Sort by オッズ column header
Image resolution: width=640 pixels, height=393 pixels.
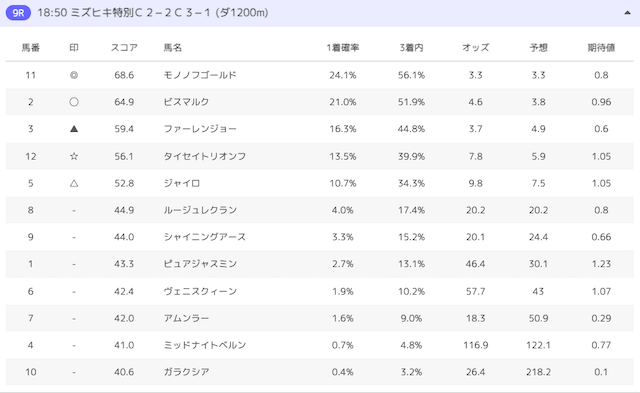(x=476, y=48)
